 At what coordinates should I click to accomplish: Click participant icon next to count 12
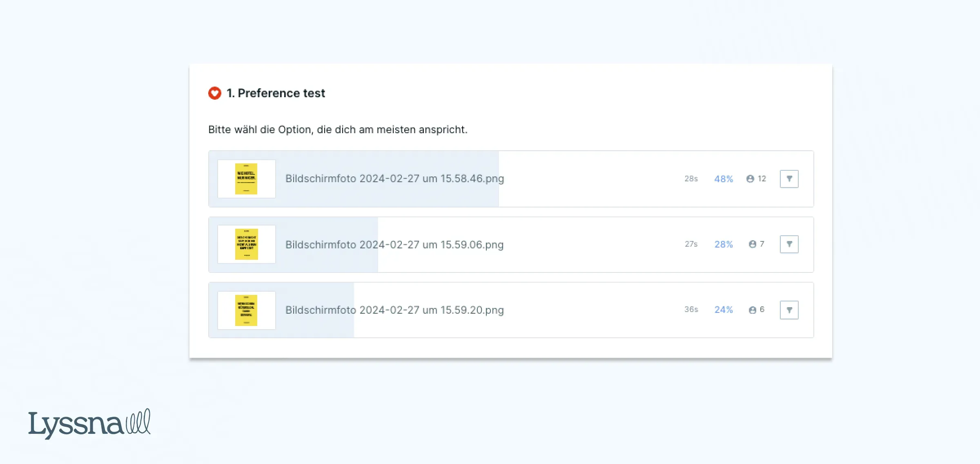750,179
